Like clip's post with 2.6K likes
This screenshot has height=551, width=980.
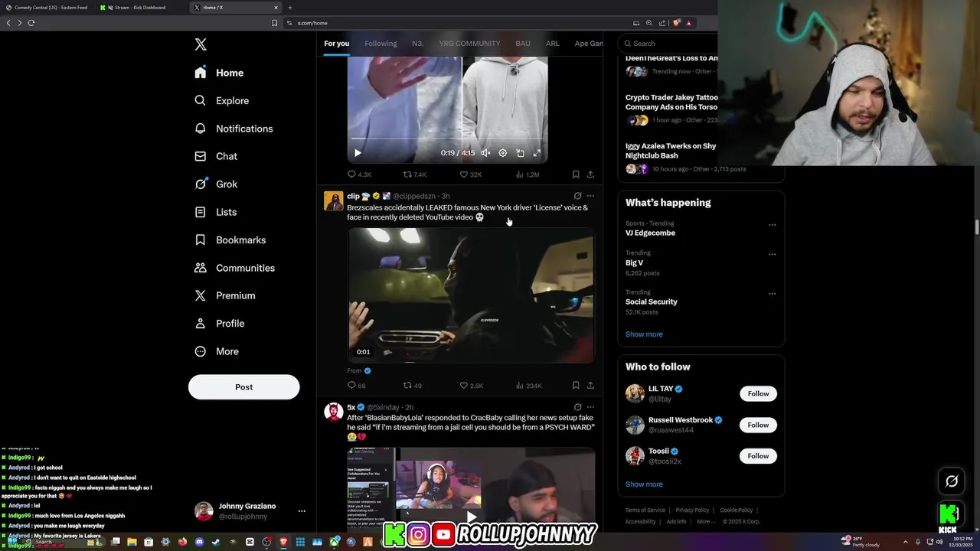471,386
